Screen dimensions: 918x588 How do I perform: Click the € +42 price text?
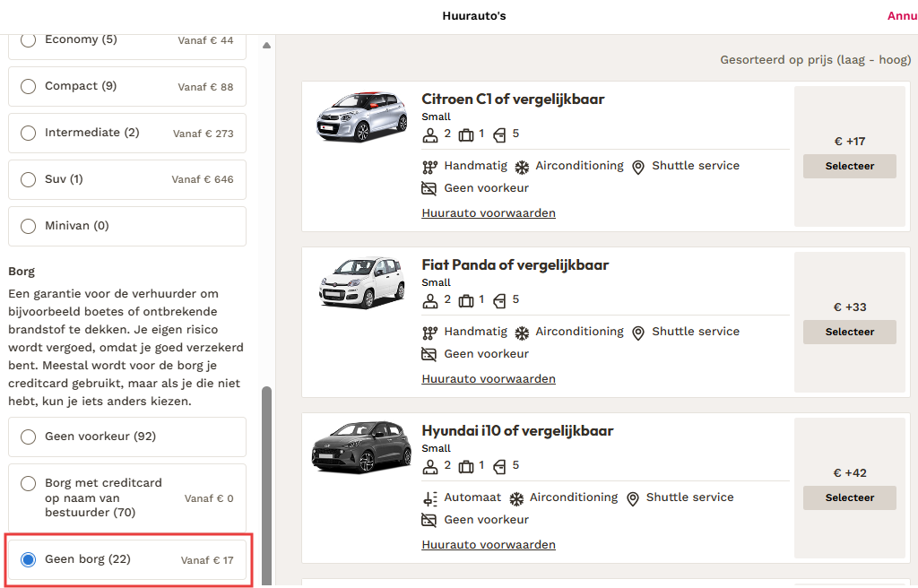pyautogui.click(x=850, y=472)
